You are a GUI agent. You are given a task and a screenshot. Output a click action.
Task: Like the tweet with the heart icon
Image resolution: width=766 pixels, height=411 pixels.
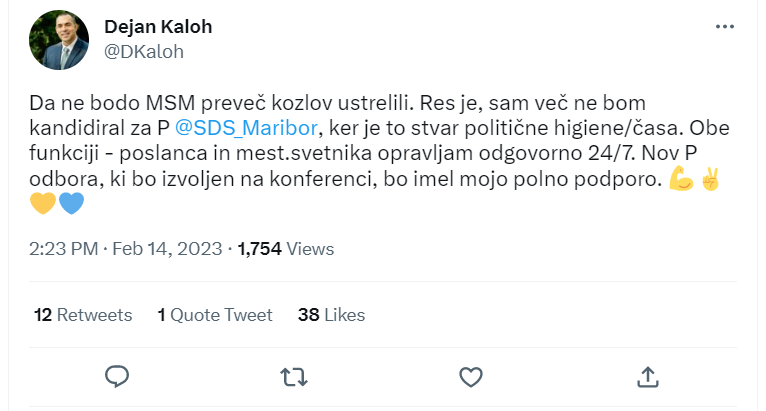click(470, 376)
